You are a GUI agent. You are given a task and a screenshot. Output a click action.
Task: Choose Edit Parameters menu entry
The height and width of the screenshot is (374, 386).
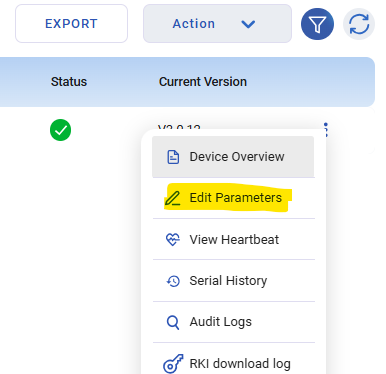pyautogui.click(x=234, y=198)
